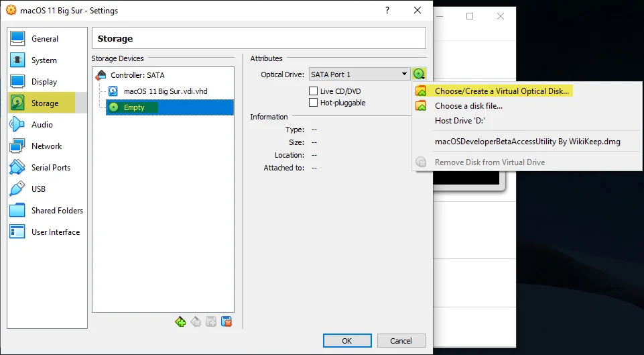The height and width of the screenshot is (355, 644).
Task: Select the Empty optical drive entry
Action: point(170,107)
